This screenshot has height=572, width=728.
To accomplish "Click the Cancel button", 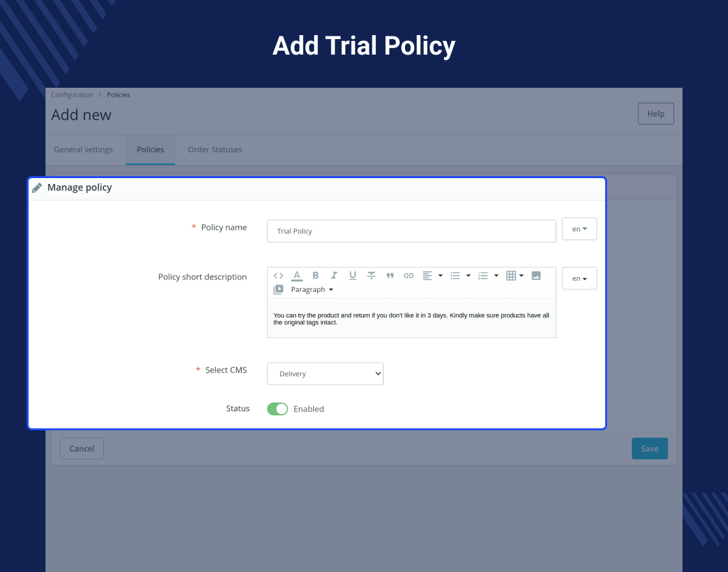I will (x=82, y=448).
